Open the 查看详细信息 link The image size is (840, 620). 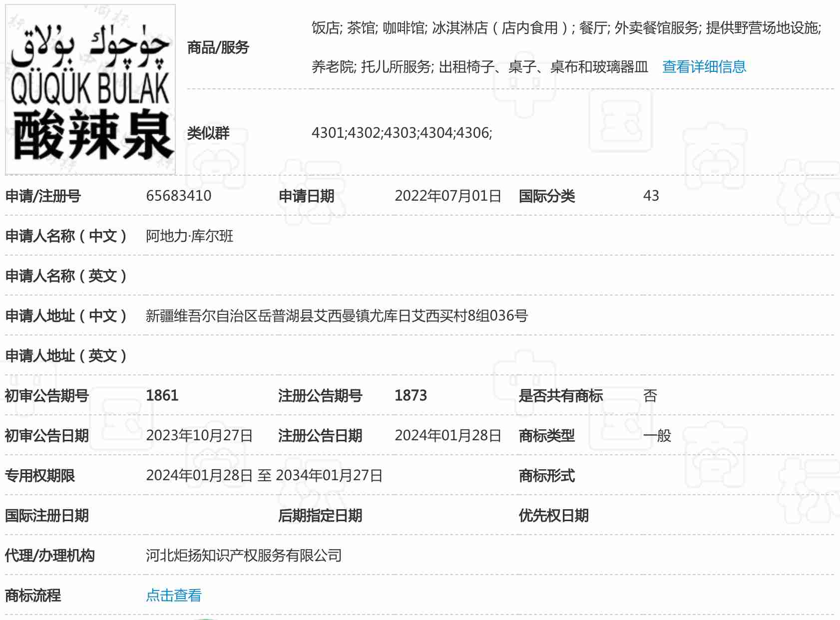pos(704,67)
